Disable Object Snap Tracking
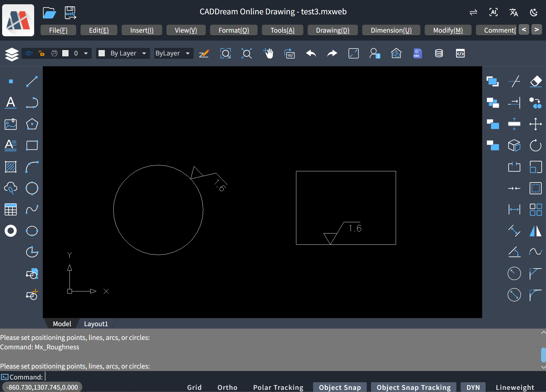 point(413,387)
